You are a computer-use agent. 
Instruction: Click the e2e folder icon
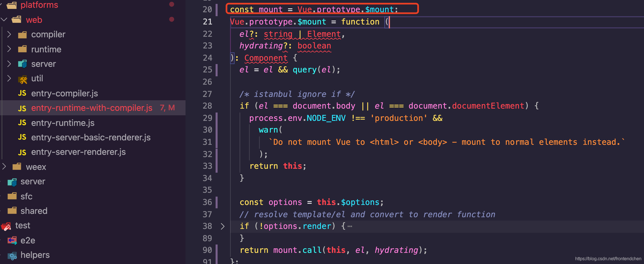tap(12, 240)
